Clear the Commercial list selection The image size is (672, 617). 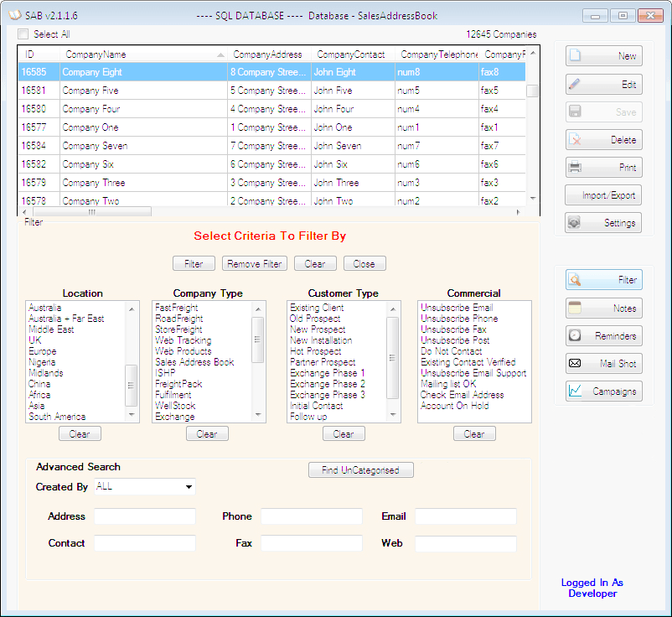click(x=474, y=433)
